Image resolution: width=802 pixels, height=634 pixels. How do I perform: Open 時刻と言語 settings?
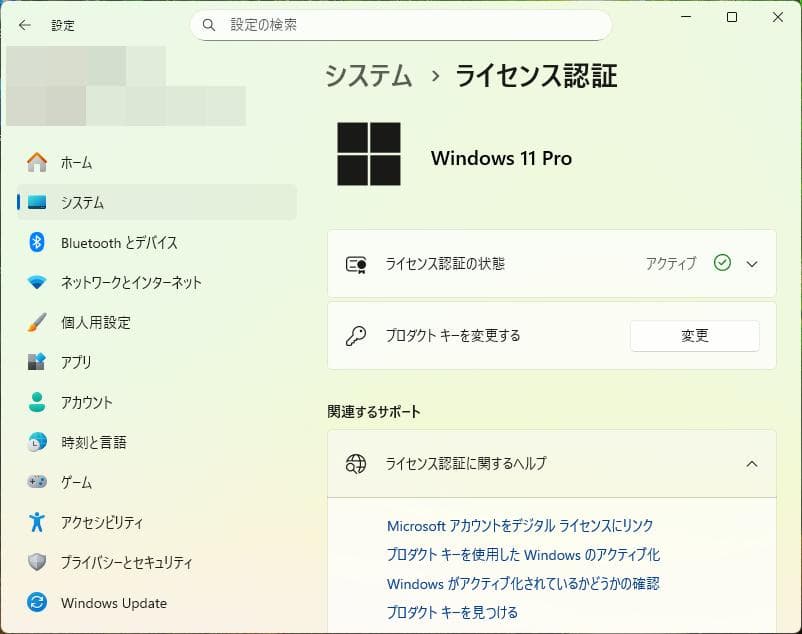coord(157,442)
